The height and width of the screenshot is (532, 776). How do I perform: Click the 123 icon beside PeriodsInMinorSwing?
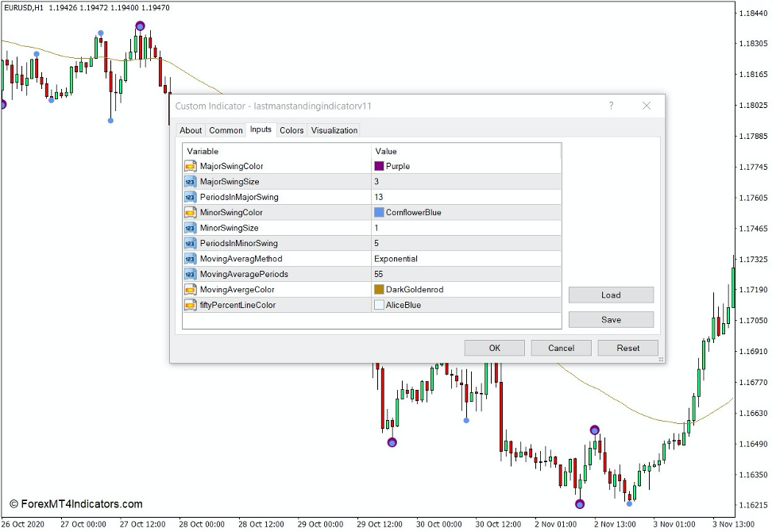point(190,243)
